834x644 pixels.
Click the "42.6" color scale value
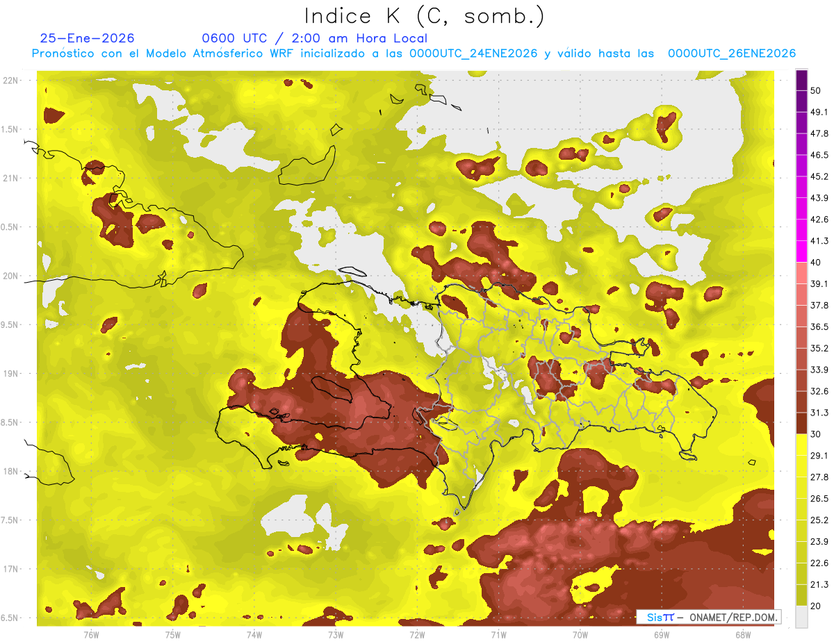(819, 220)
